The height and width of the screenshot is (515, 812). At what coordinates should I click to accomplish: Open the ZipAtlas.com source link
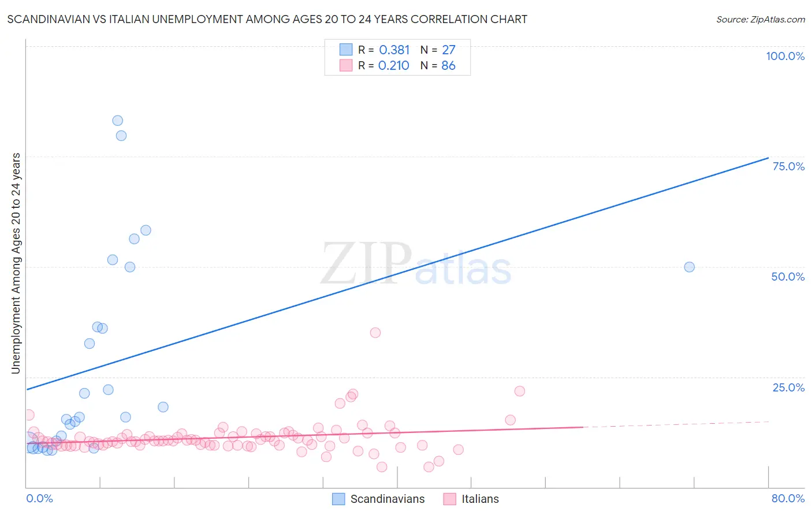coord(760,19)
